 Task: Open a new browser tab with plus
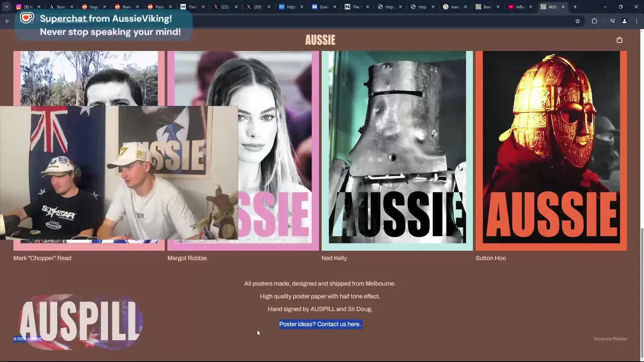point(575,7)
